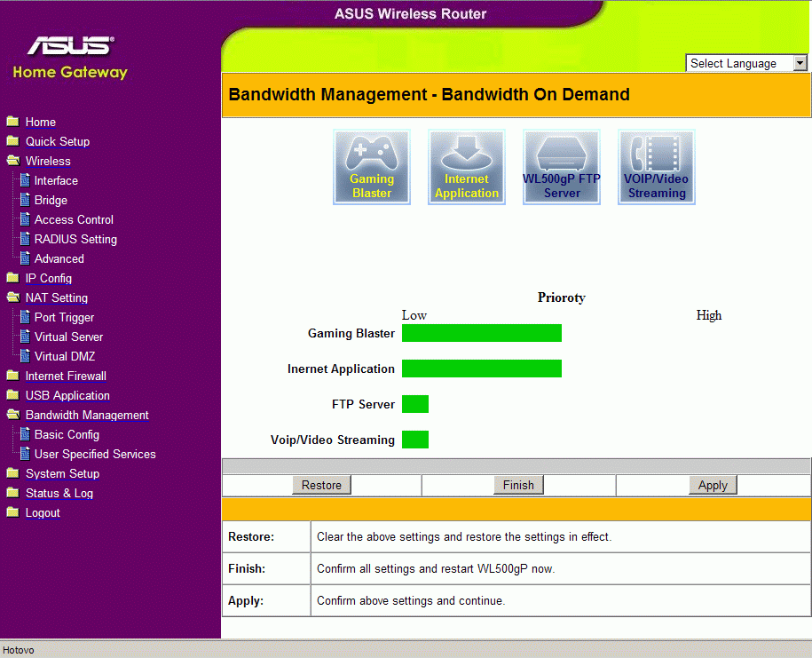Click the folder icon beside Internet Firewall
This screenshot has height=658, width=812.
pyautogui.click(x=13, y=376)
